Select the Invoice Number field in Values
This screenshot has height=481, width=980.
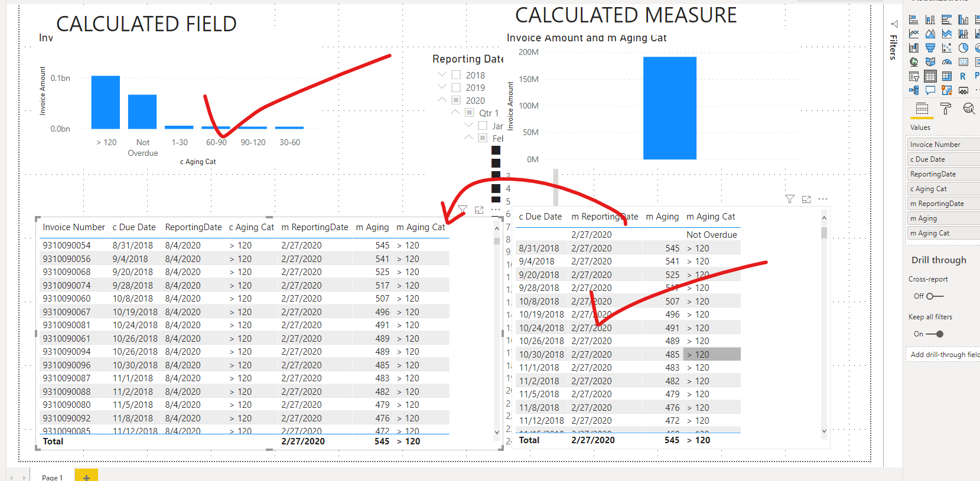pyautogui.click(x=943, y=145)
